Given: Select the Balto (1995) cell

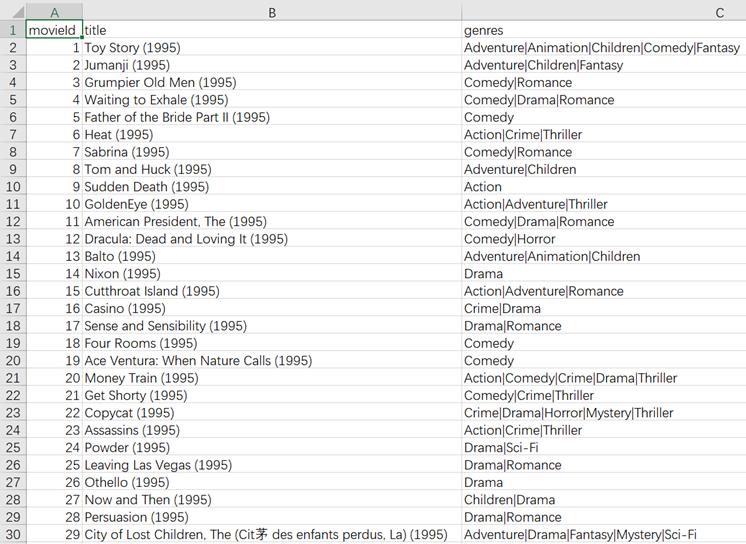Looking at the screenshot, I should [x=272, y=256].
